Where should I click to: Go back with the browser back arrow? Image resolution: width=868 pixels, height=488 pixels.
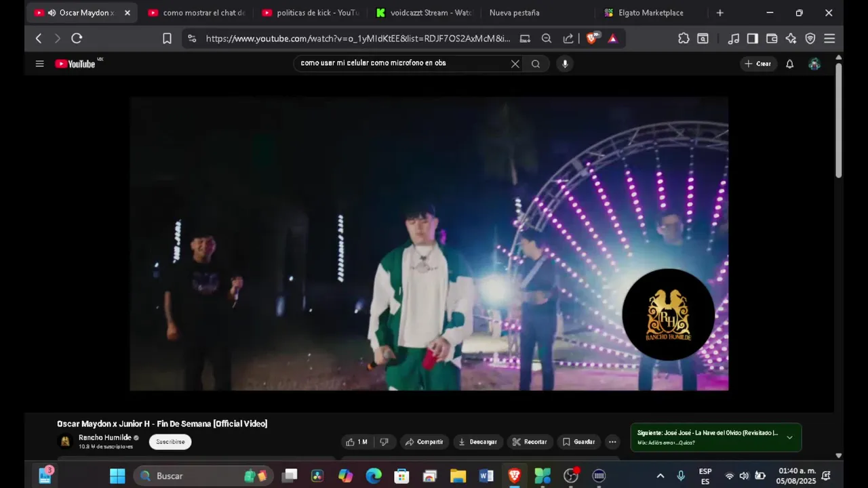(39, 39)
